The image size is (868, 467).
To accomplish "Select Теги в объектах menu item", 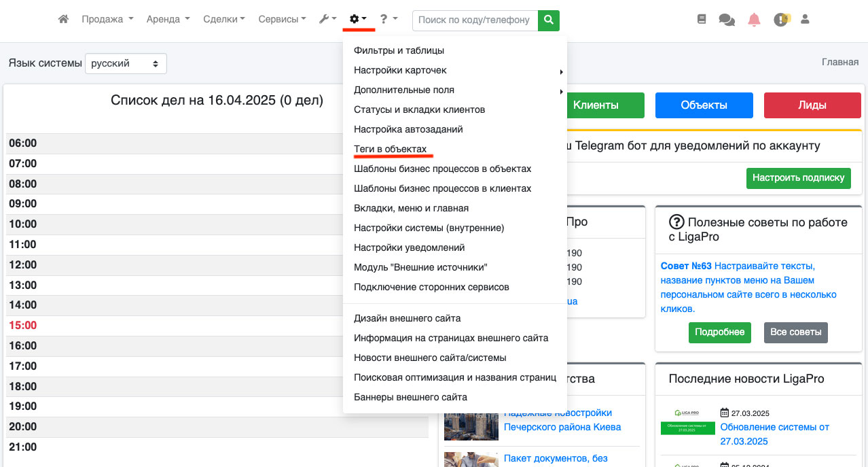I will [x=390, y=149].
